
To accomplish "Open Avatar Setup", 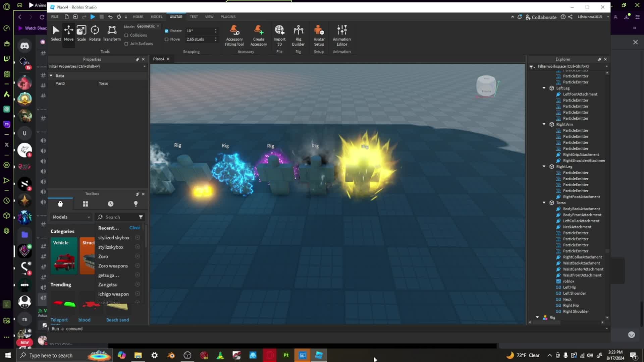I will (319, 34).
